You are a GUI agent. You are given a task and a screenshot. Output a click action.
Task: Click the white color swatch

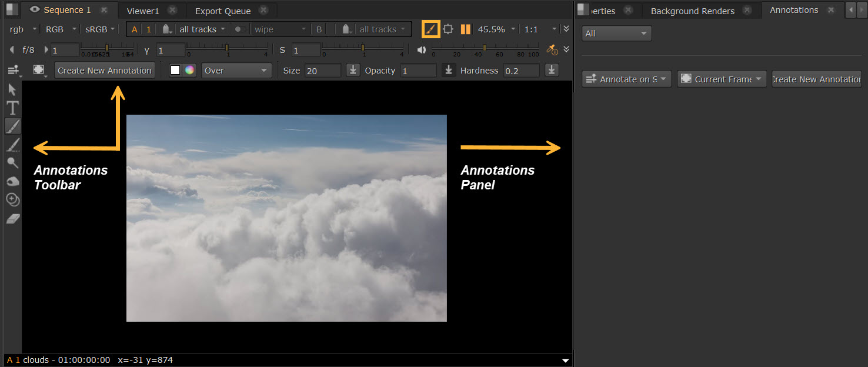click(x=175, y=71)
